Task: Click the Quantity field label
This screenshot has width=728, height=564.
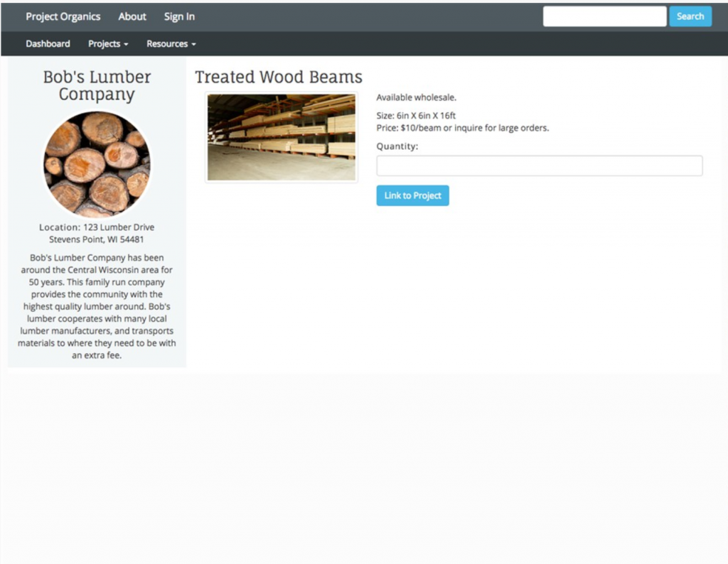Action: point(397,146)
